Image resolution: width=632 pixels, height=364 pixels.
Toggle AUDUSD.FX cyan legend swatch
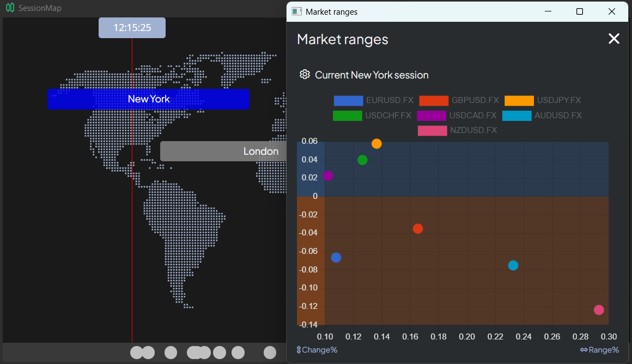point(516,116)
